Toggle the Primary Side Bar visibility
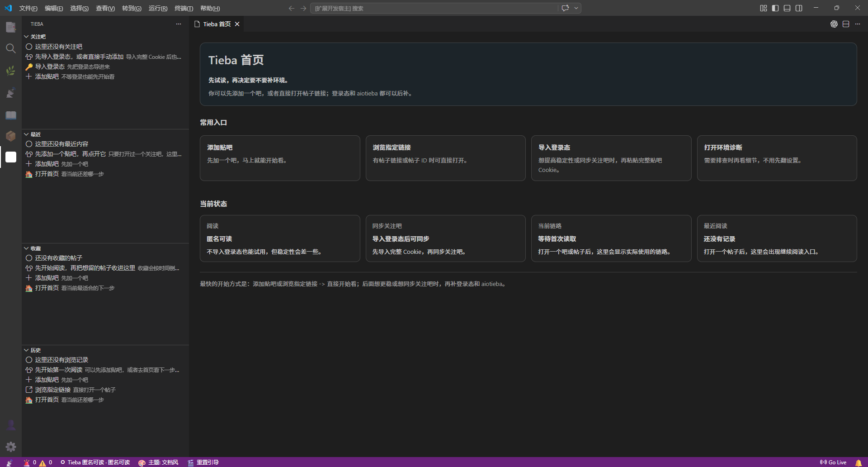This screenshot has width=868, height=467. click(775, 8)
